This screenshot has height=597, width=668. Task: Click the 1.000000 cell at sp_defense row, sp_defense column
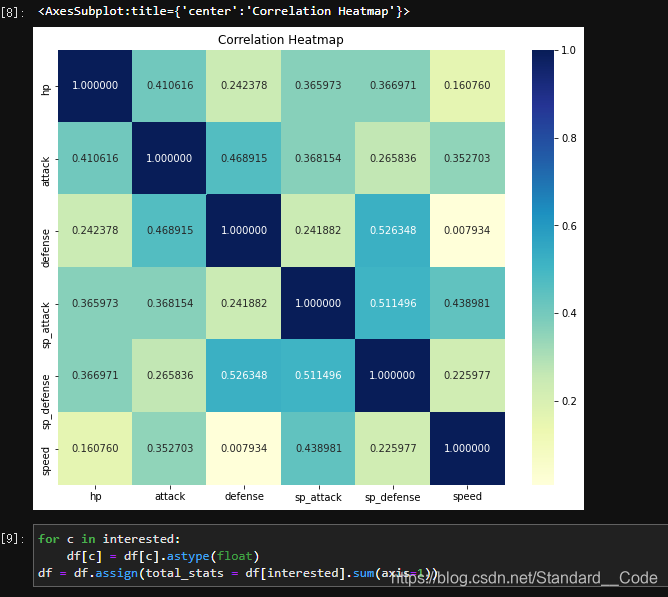click(393, 375)
